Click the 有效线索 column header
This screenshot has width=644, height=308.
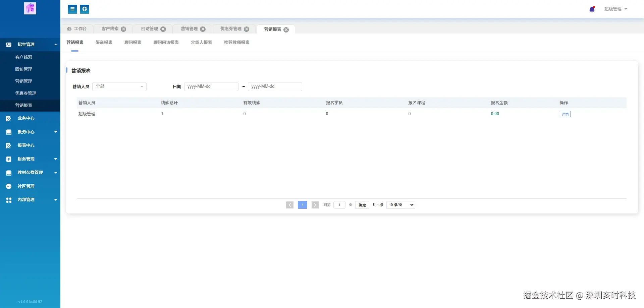(252, 103)
